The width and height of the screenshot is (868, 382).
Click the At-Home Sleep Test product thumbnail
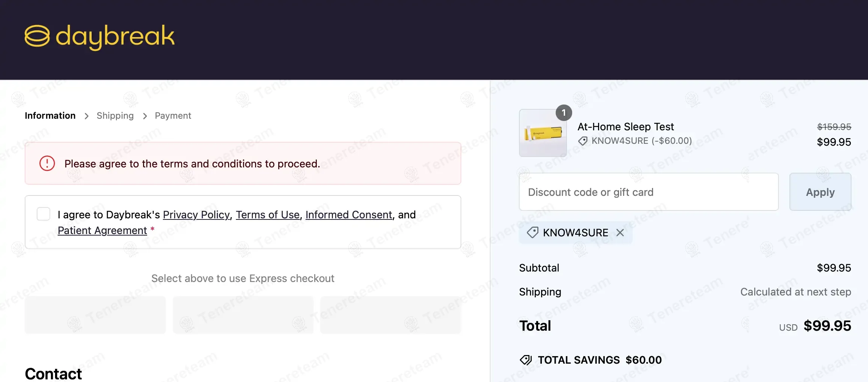tap(543, 133)
